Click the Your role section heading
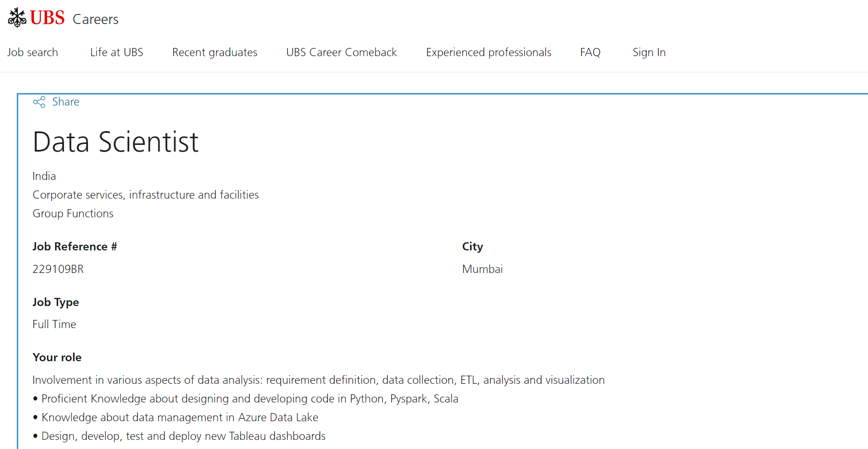Viewport: 868px width, 449px height. [57, 357]
